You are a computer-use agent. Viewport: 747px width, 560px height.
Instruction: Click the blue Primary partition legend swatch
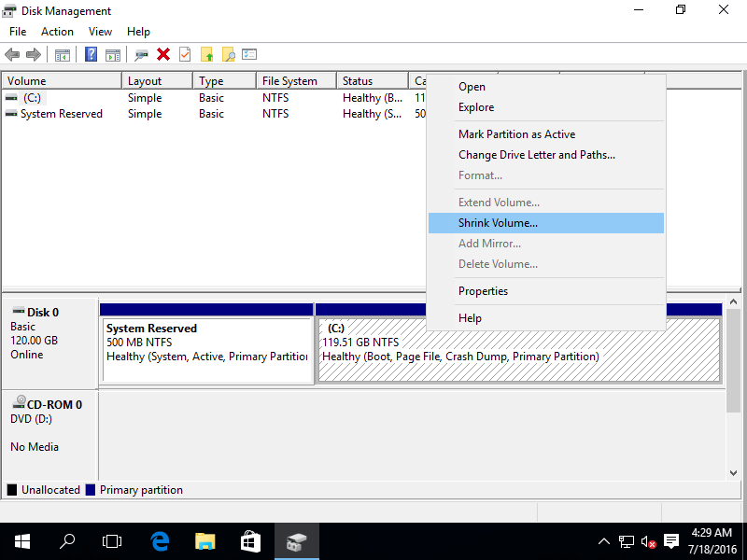(91, 489)
